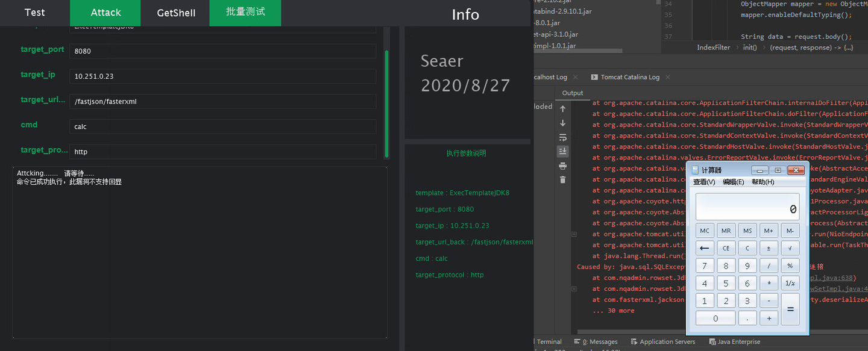Open the Java Enterprise tool window
The height and width of the screenshot is (351, 868).
point(735,341)
